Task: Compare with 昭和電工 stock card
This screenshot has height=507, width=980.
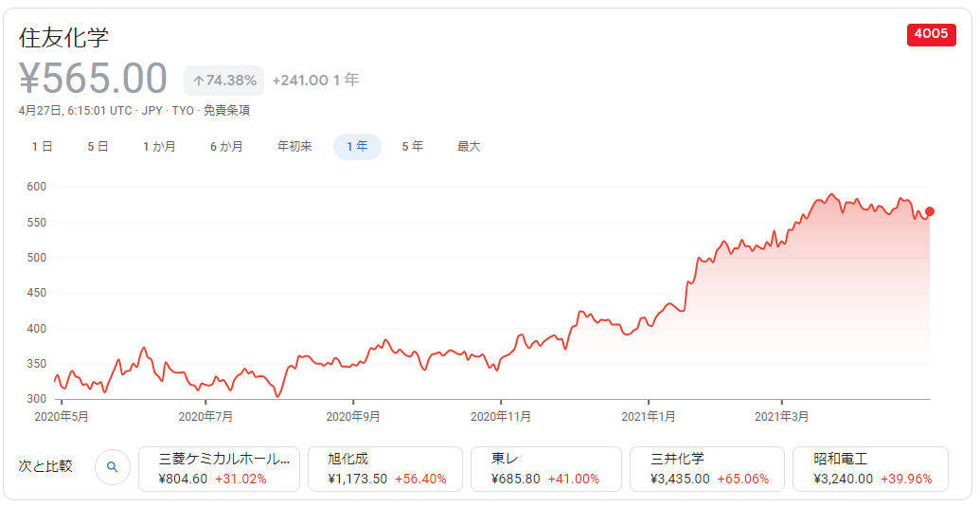Action: (870, 469)
